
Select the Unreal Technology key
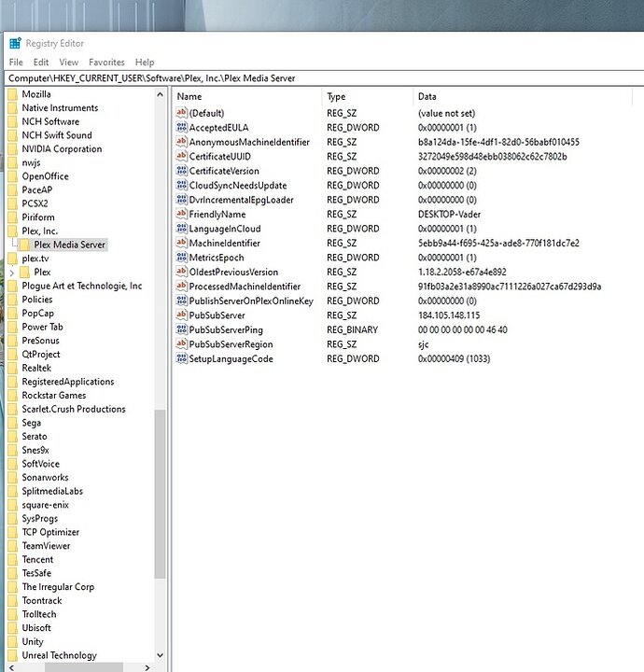coord(60,655)
